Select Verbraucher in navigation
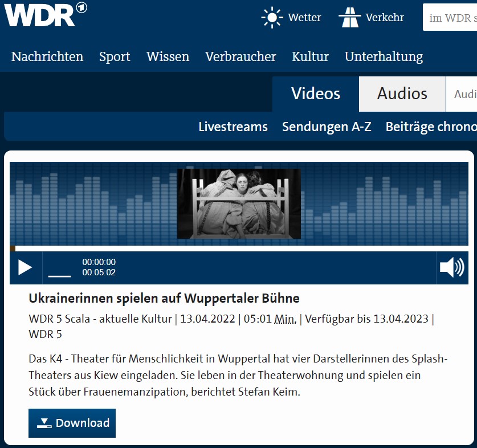This screenshot has height=448, width=477. tap(240, 56)
